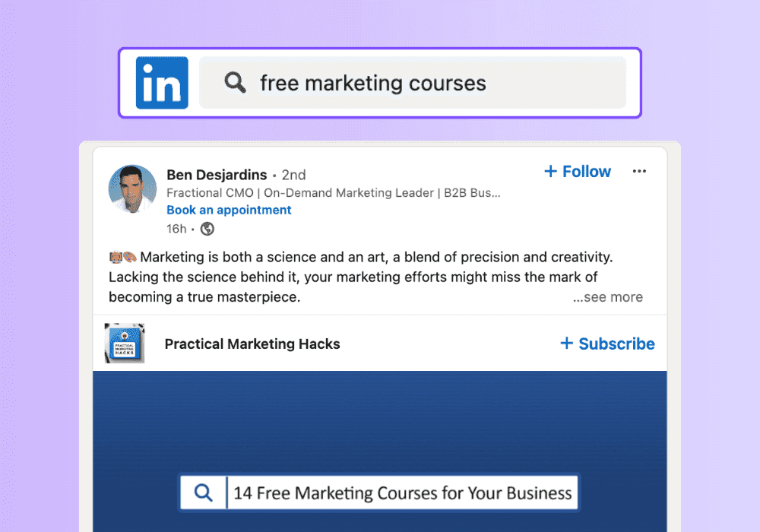Subscribe to Practical Marketing Hacks
Screen dimensions: 760x532
point(607,344)
